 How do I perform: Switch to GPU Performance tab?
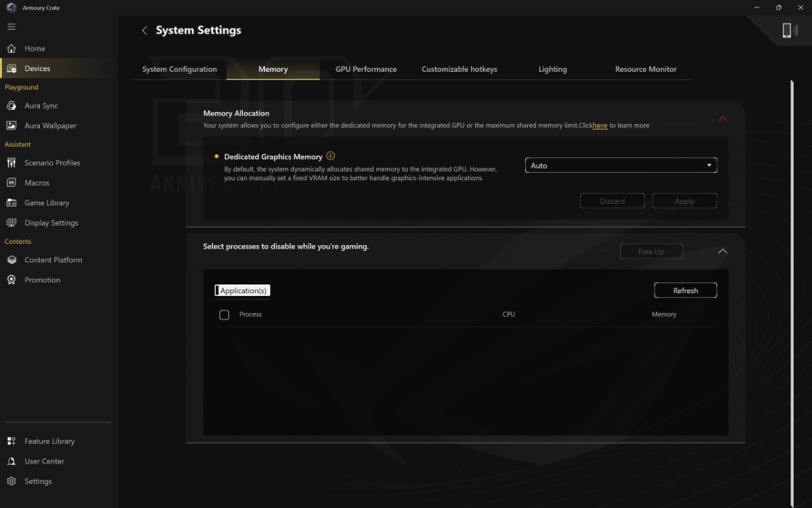[366, 69]
